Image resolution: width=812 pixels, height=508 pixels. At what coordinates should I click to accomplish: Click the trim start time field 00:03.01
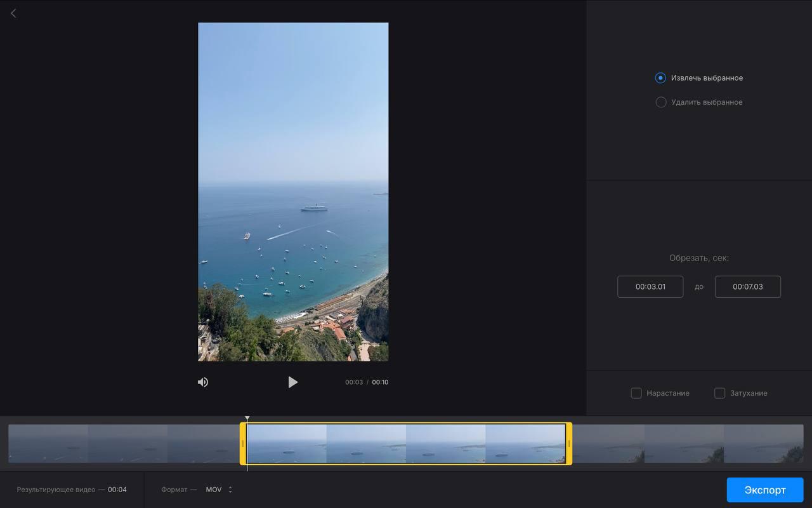[650, 286]
